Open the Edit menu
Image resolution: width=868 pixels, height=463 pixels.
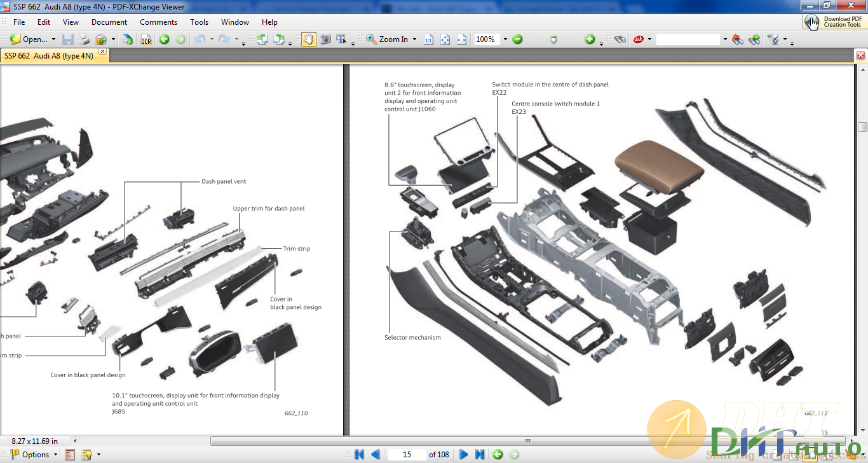click(44, 22)
